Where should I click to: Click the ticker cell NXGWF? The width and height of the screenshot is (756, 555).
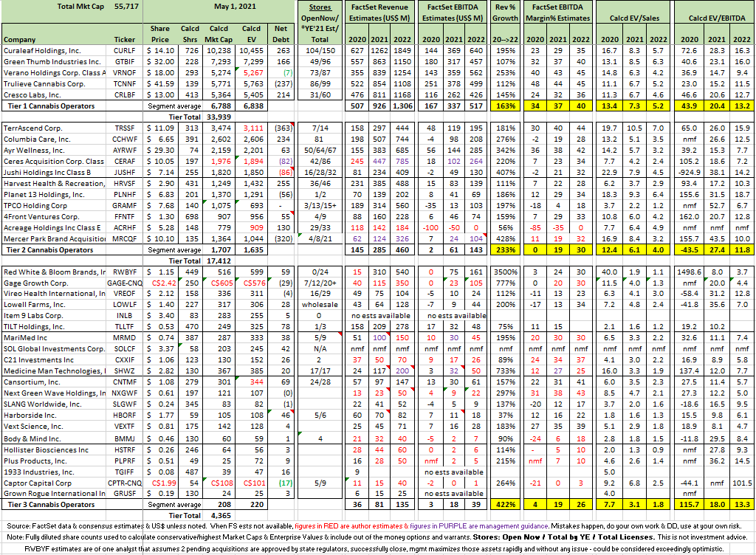click(x=124, y=393)
